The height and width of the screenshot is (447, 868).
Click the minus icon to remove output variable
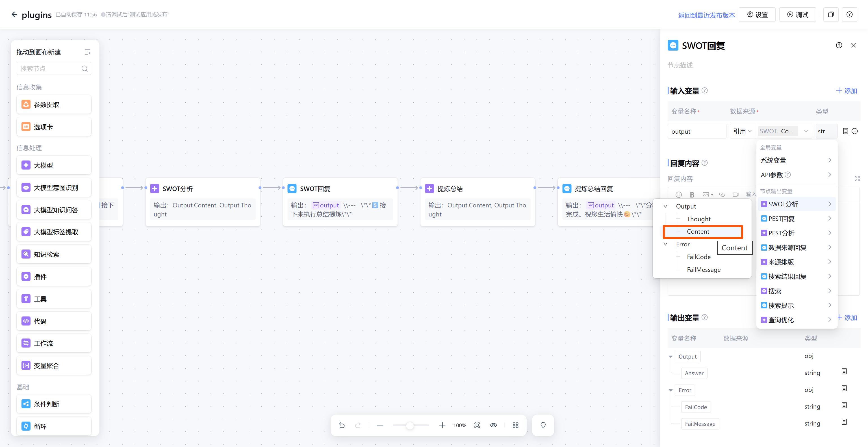click(x=855, y=131)
